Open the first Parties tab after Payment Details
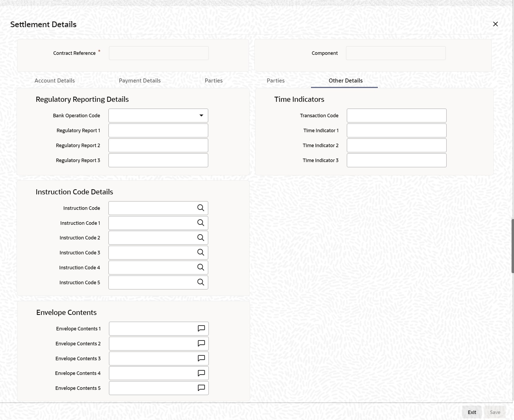Screen dimensions: 514x420 pos(214,81)
